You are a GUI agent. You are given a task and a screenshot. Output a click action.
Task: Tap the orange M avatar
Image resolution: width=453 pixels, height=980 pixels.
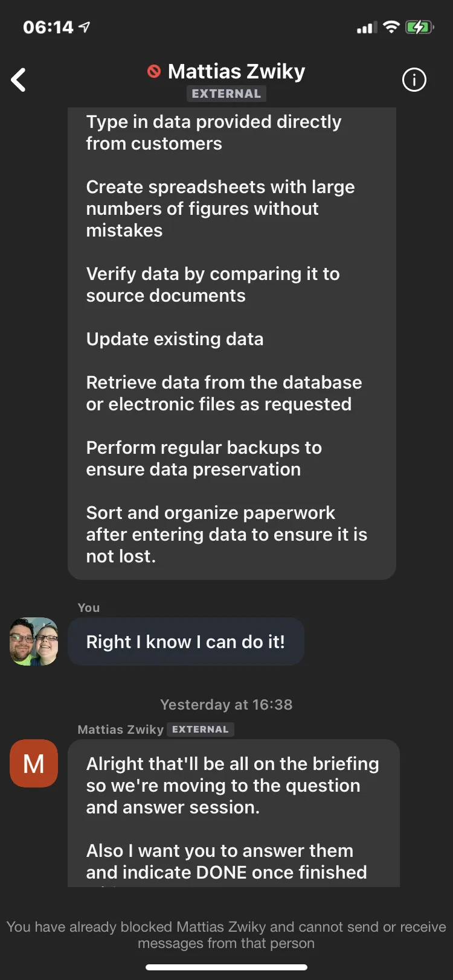click(x=34, y=763)
